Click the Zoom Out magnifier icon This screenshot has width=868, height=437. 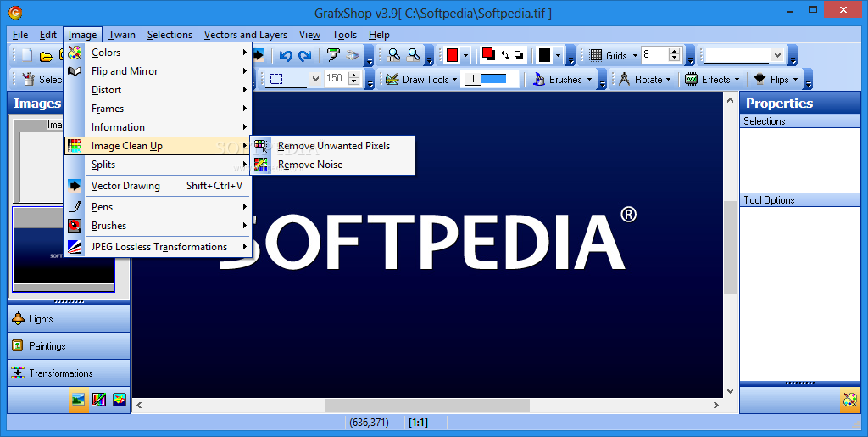point(413,55)
